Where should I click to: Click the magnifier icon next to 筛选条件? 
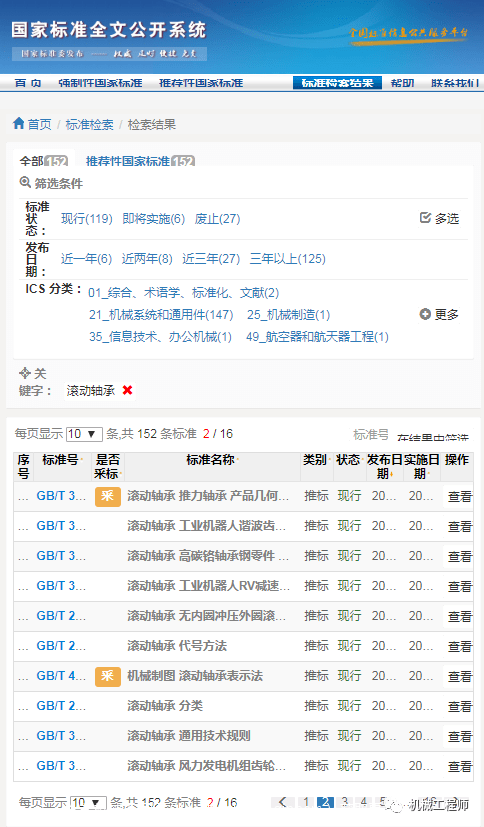pos(25,182)
